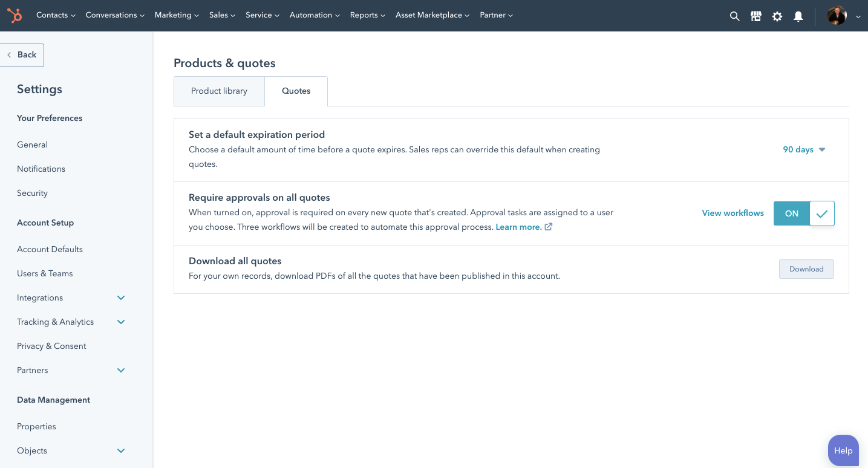Expand Tracking & Analytics sidebar section
Image resolution: width=868 pixels, height=468 pixels.
pos(121,322)
